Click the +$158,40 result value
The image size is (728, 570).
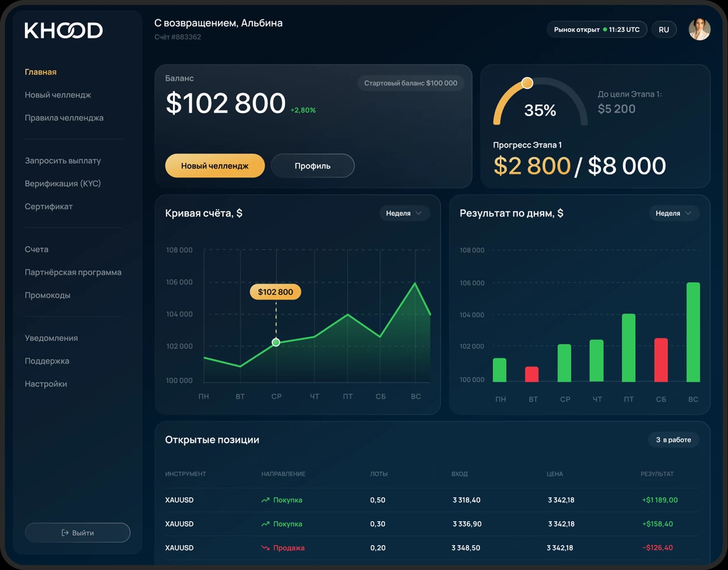[x=658, y=524]
